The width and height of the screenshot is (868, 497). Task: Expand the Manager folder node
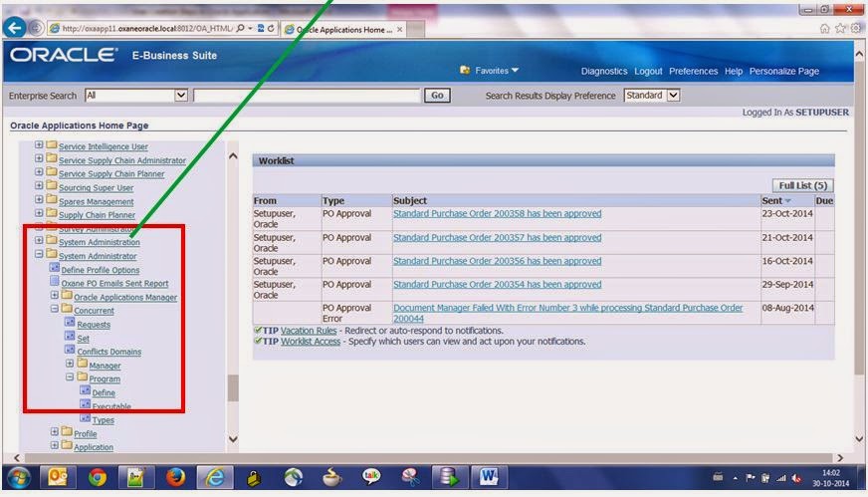point(70,364)
